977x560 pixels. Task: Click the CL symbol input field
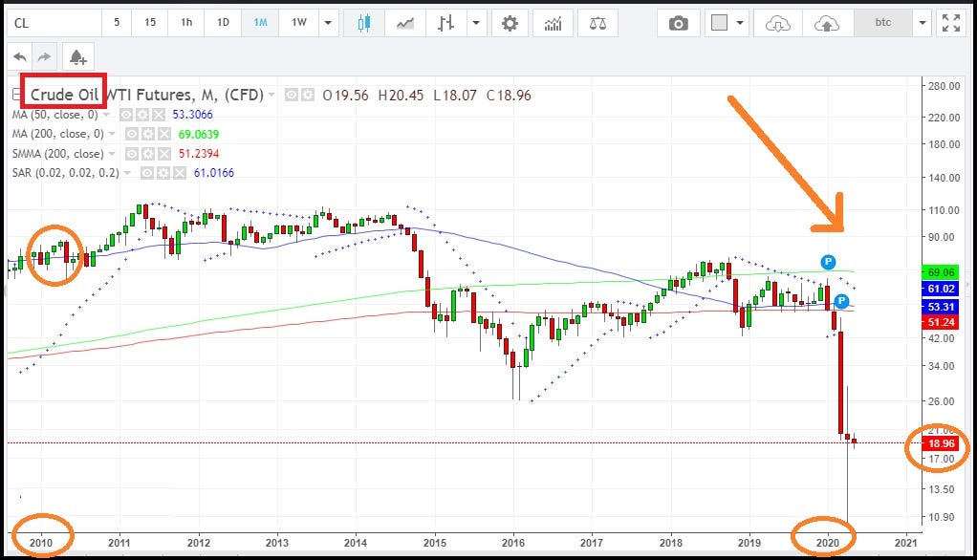click(x=54, y=23)
